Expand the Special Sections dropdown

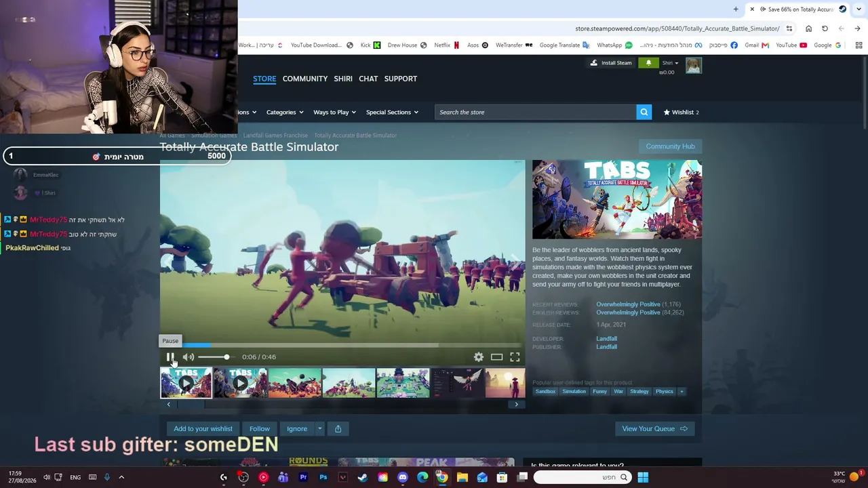[393, 112]
